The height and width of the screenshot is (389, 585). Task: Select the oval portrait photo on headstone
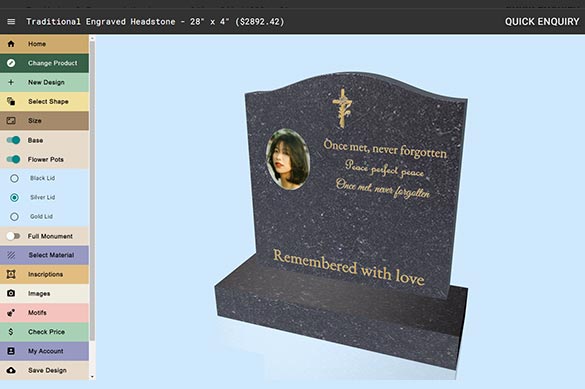(x=288, y=159)
